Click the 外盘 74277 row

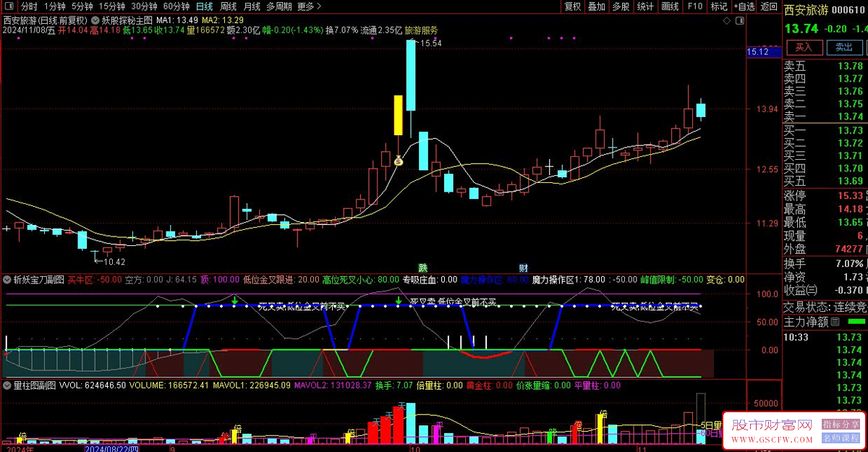click(825, 250)
